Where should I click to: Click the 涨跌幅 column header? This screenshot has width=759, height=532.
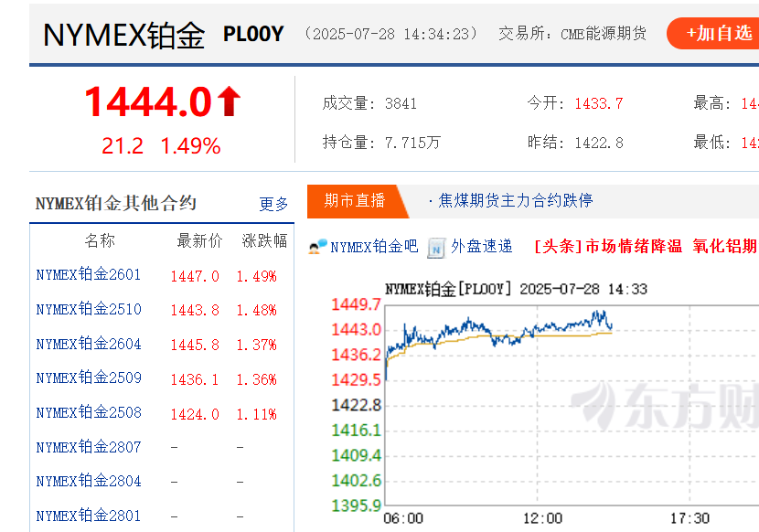pos(264,240)
